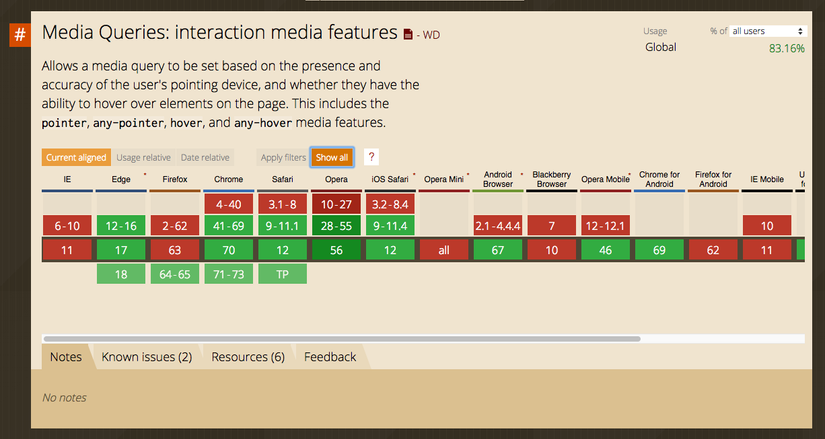
Task: Select Opera 10-27 support cell
Action: [x=336, y=204]
